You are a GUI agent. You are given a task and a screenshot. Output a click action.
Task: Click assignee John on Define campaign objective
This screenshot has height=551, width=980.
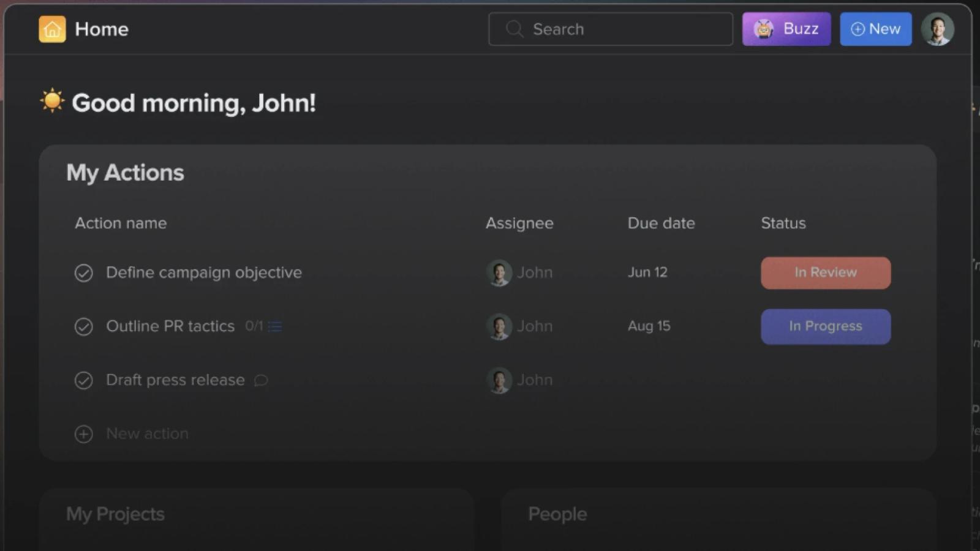tap(519, 272)
